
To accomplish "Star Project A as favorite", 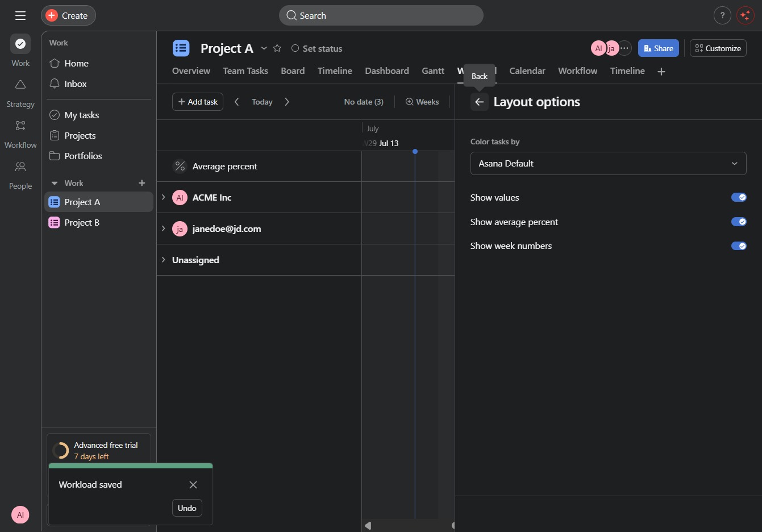I will pyautogui.click(x=277, y=48).
